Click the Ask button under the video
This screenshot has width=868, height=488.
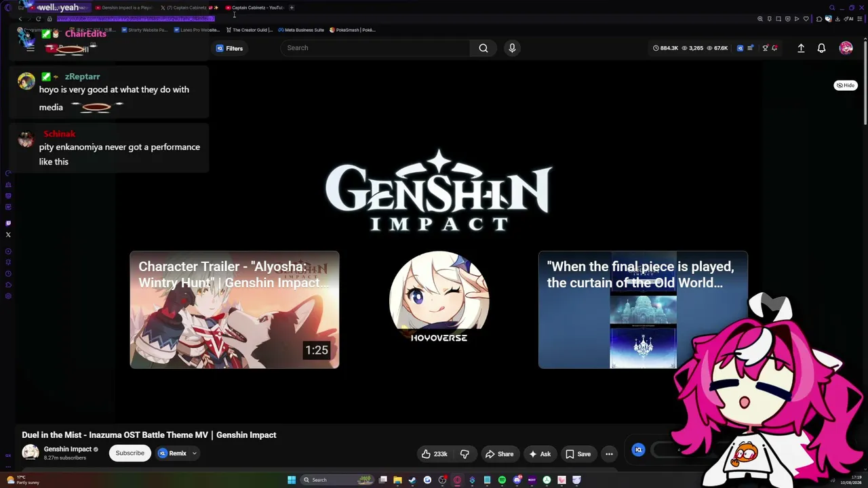(x=540, y=454)
